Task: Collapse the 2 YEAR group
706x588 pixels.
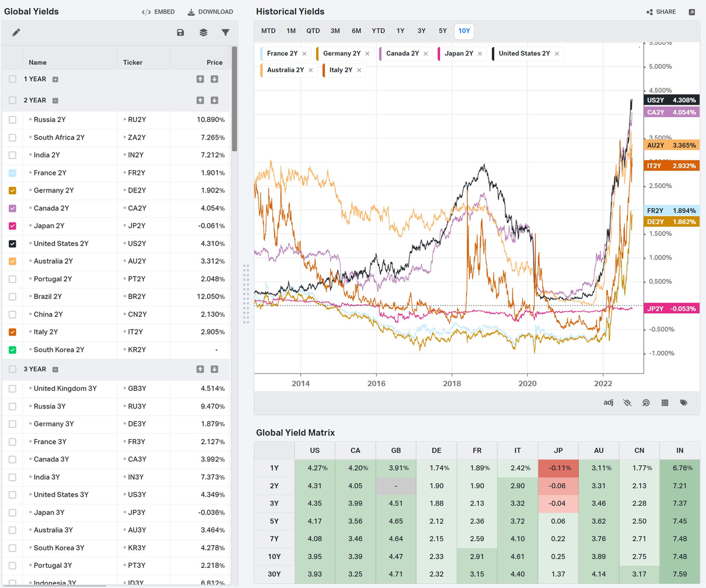Action: 55,100
